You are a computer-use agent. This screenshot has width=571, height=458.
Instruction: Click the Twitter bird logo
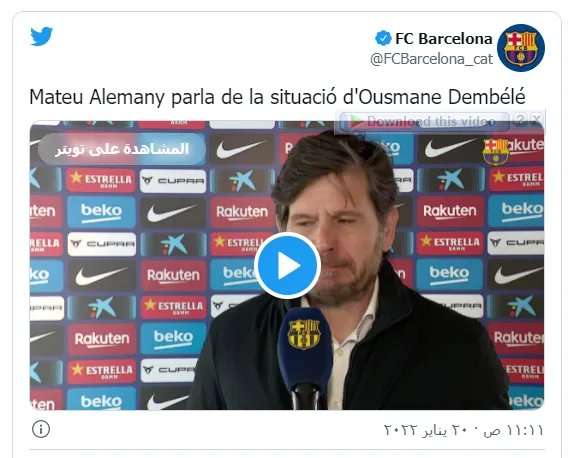pos(42,36)
